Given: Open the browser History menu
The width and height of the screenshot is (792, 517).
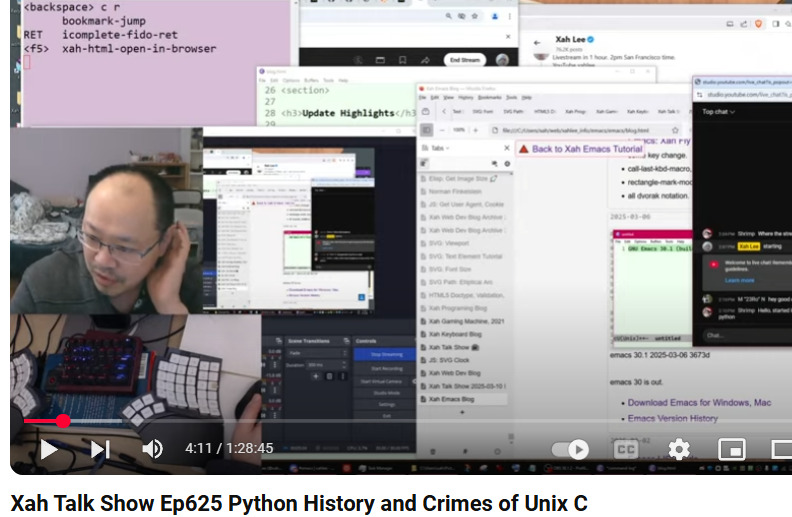Looking at the screenshot, I should tap(466, 97).
